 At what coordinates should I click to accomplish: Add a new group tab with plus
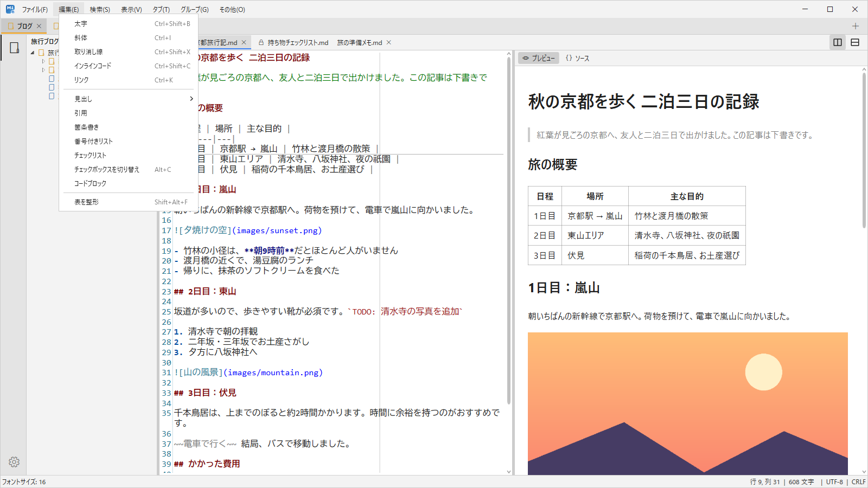pyautogui.click(x=855, y=26)
